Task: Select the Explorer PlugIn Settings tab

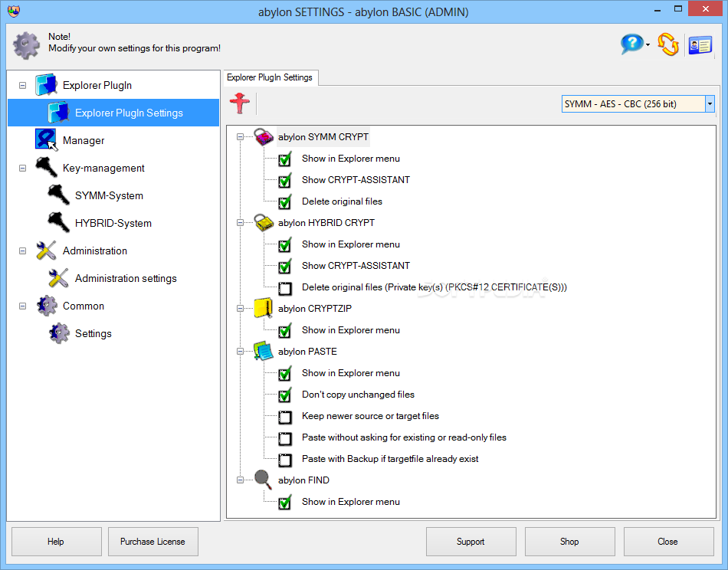Action: [270, 77]
